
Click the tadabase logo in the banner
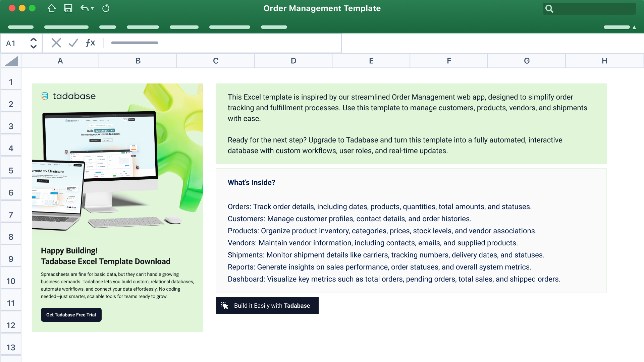click(x=68, y=96)
